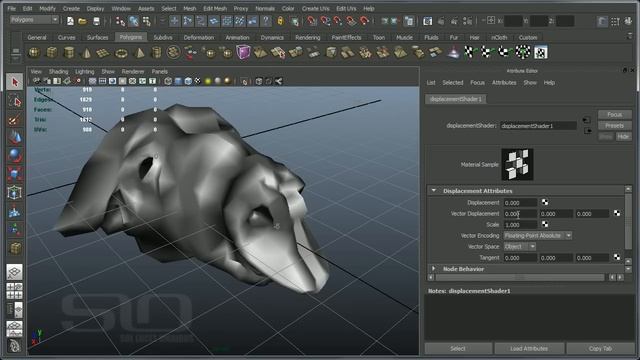Switch to the Rendering shelf tab

coord(308,37)
